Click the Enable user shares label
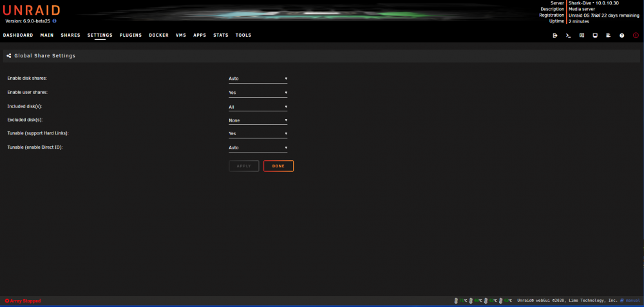Image resolution: width=644 pixels, height=307 pixels. point(28,92)
